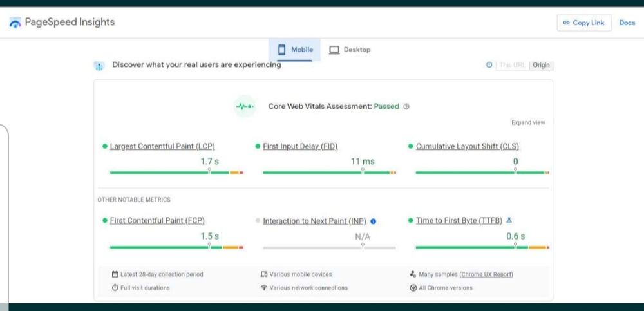Screen dimensions: 644x311
Task: Click the 11 ms FID value
Action: 363,162
